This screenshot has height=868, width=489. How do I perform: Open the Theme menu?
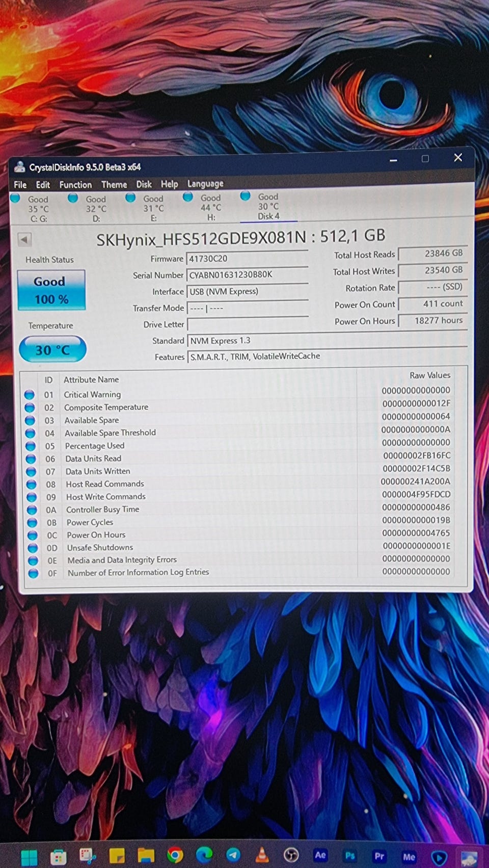click(x=114, y=184)
